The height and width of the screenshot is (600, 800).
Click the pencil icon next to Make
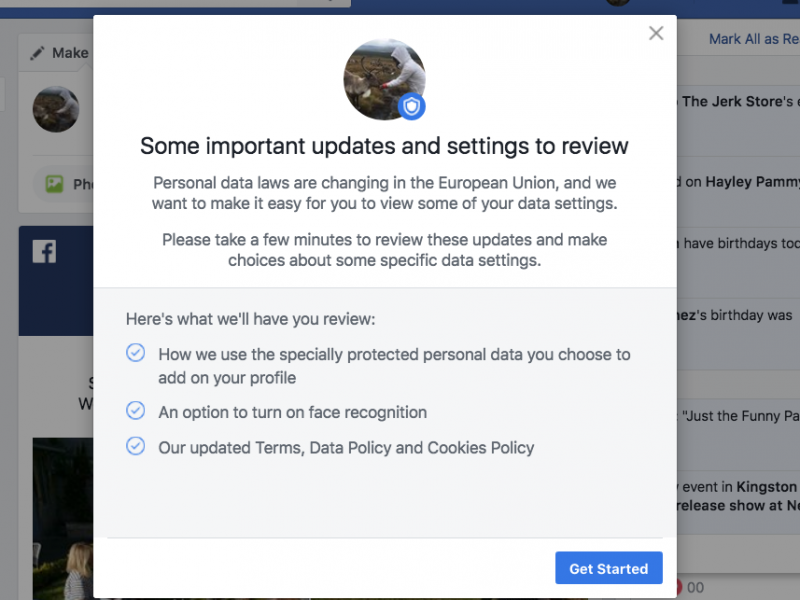click(37, 53)
